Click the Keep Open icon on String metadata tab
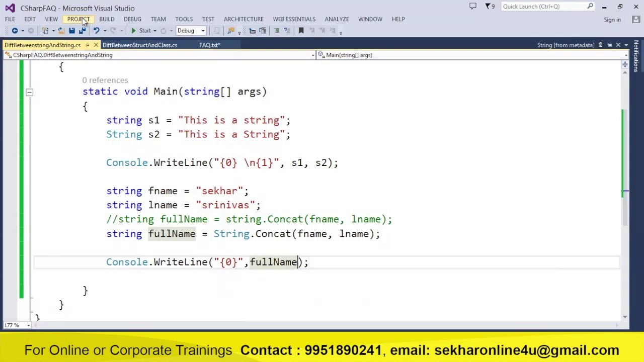The width and height of the screenshot is (644, 362). [x=609, y=45]
